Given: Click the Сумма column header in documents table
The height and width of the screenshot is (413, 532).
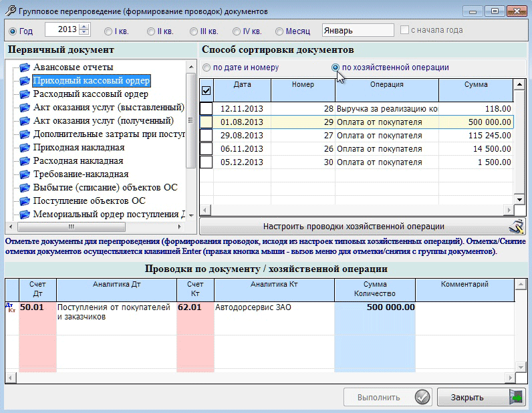Looking at the screenshot, I should click(x=476, y=90).
